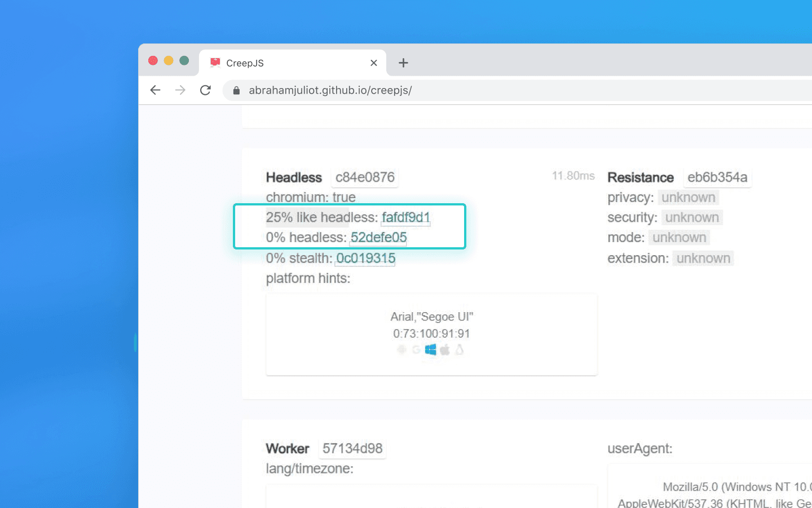Select the Windows logo platform hint icon
This screenshot has width=812, height=508.
point(431,349)
